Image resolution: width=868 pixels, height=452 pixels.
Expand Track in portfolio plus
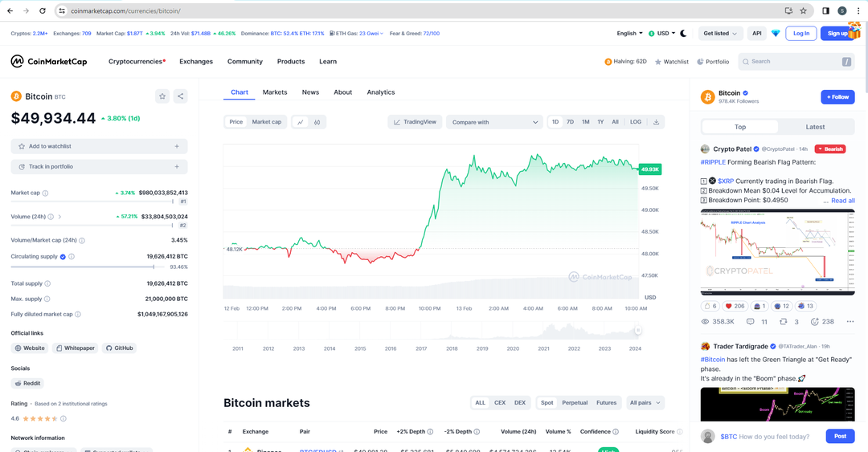click(177, 166)
